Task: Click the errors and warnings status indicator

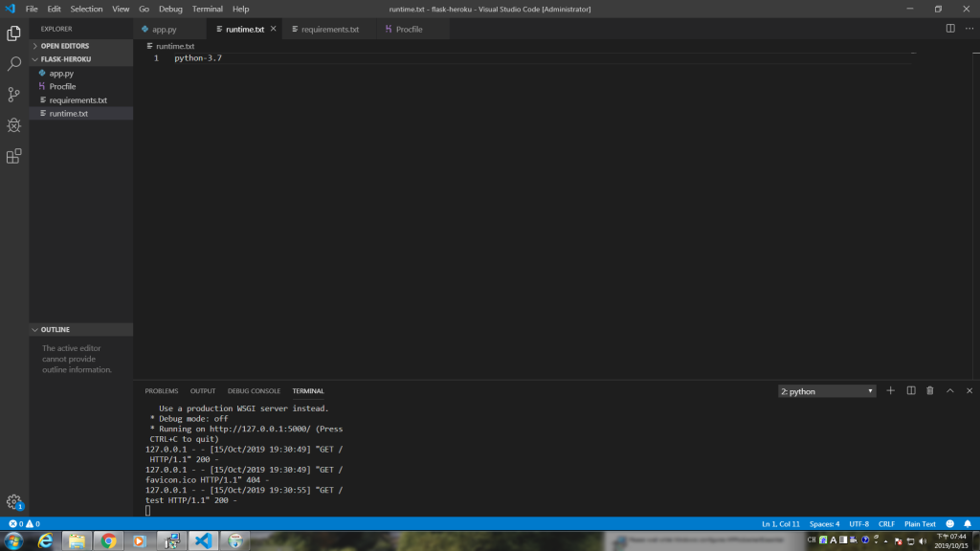Action: (x=24, y=524)
